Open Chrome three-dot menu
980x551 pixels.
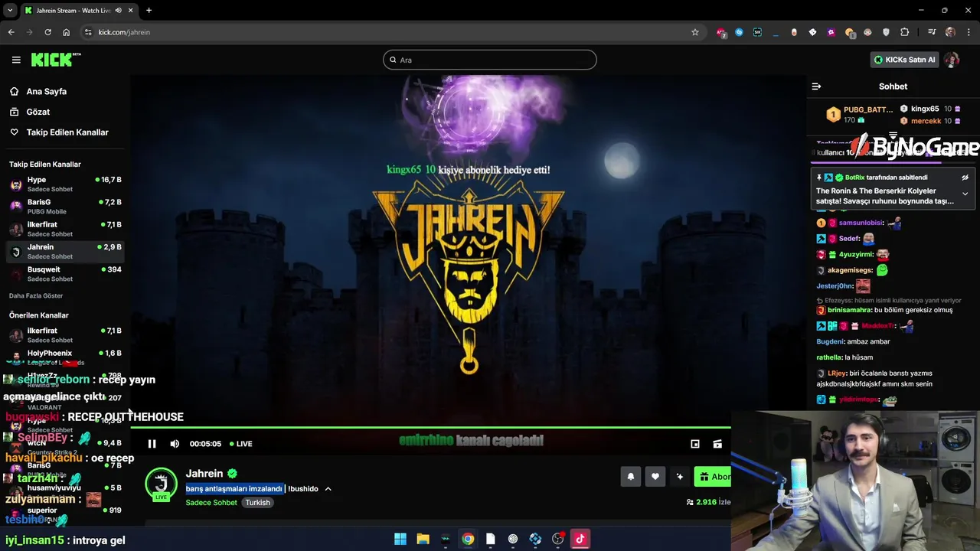click(969, 32)
